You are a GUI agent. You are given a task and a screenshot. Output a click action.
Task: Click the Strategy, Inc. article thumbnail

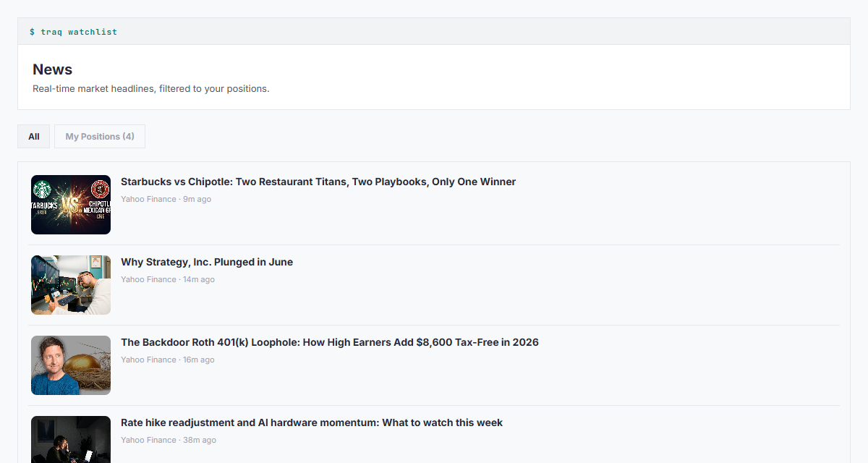71,285
